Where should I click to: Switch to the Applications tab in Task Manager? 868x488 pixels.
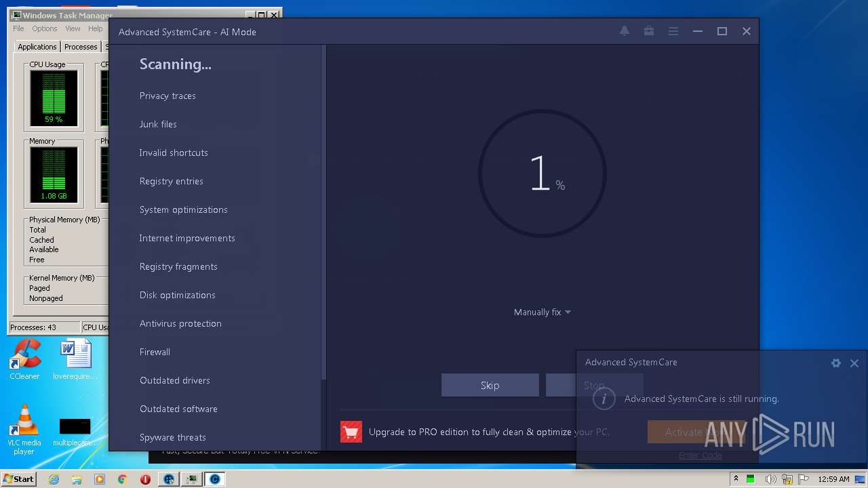[37, 47]
